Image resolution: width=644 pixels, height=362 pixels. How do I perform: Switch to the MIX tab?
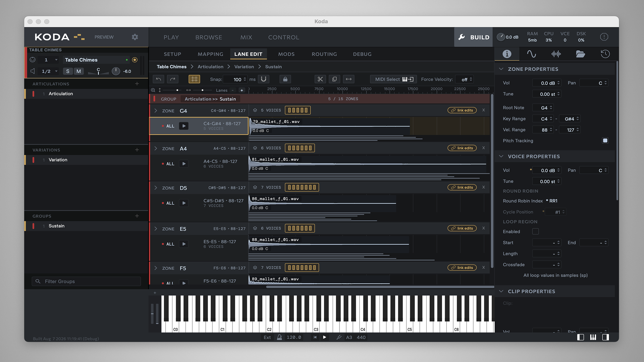coord(246,37)
